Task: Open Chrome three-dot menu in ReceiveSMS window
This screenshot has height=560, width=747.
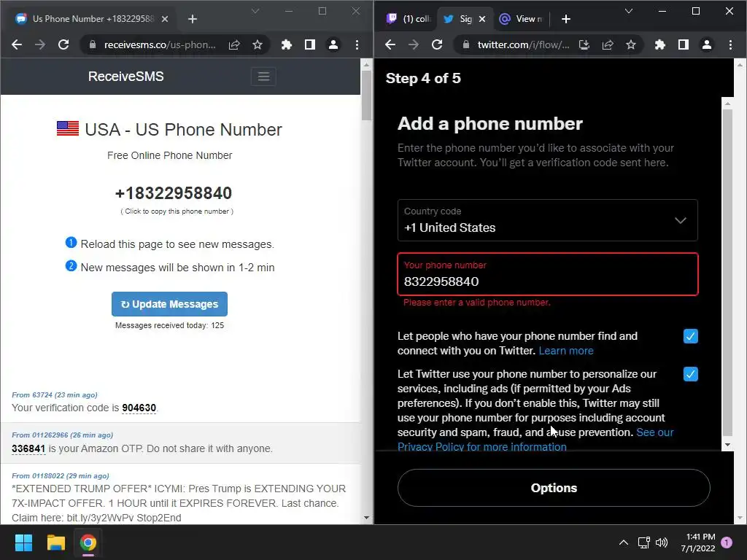Action: tap(357, 44)
